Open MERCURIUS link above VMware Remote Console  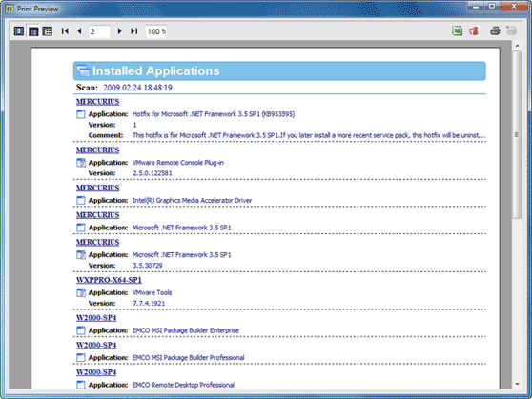97,150
